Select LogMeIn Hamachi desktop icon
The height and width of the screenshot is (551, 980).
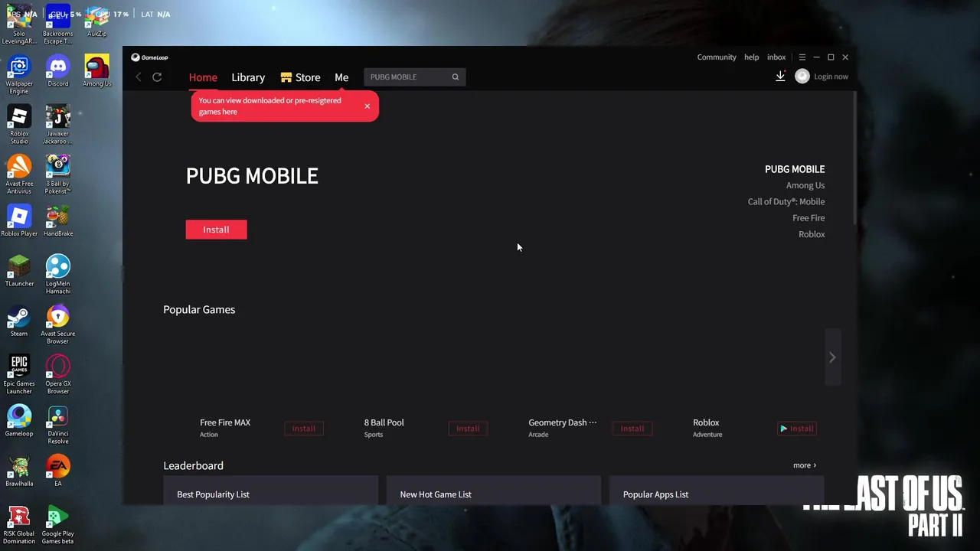tap(57, 275)
